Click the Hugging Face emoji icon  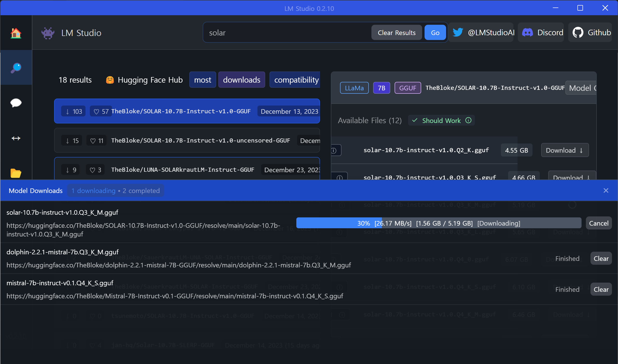[110, 80]
